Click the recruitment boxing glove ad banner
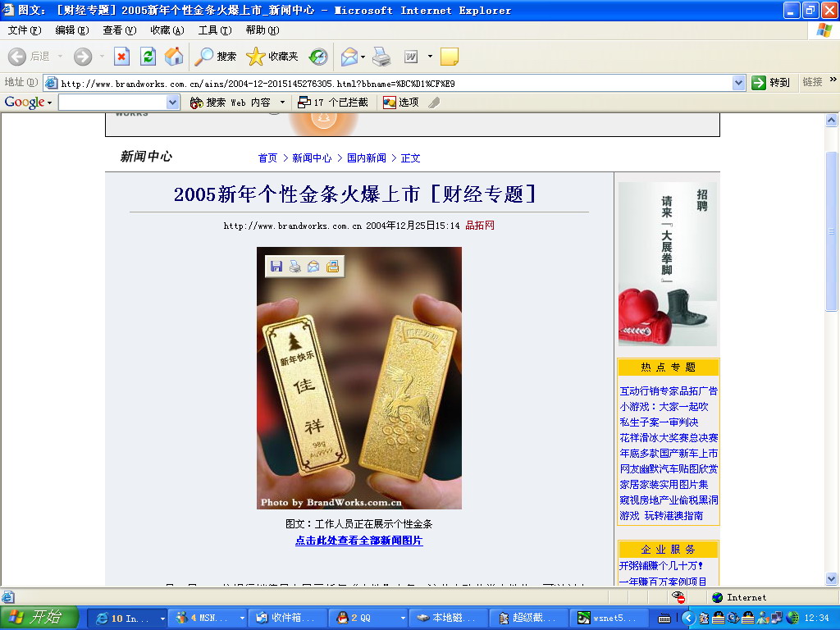Screen dimensions: 840x630 pyautogui.click(x=668, y=264)
